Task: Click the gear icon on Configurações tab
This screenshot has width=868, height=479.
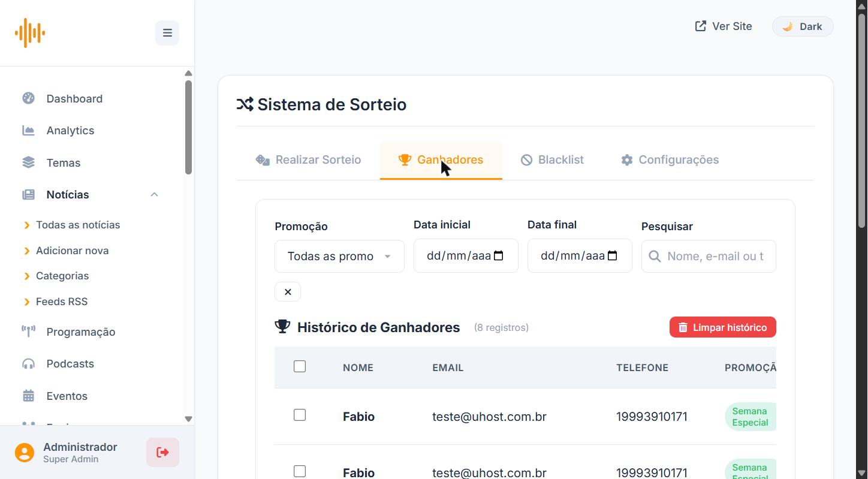Action: pyautogui.click(x=627, y=160)
